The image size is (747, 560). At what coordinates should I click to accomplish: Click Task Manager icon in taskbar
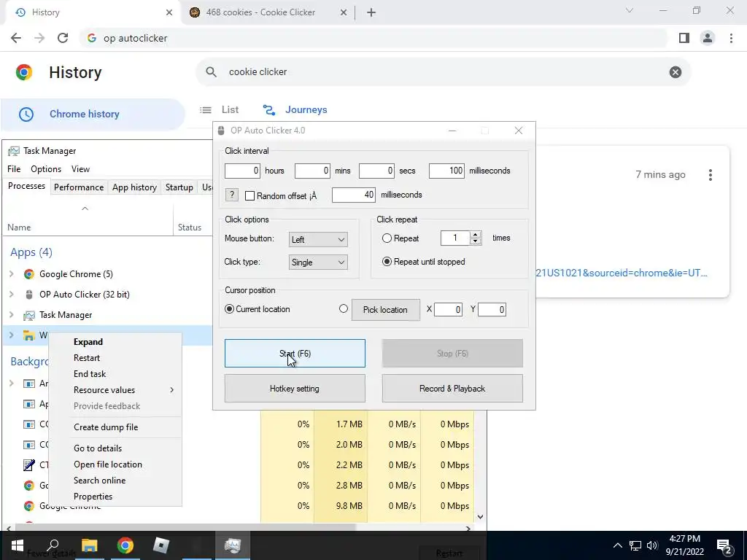click(x=233, y=545)
